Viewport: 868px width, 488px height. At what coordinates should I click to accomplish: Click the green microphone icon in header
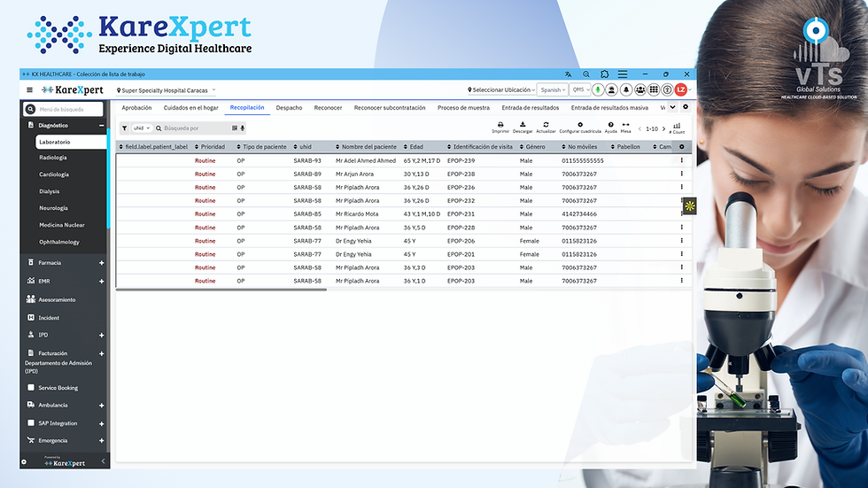click(x=598, y=89)
